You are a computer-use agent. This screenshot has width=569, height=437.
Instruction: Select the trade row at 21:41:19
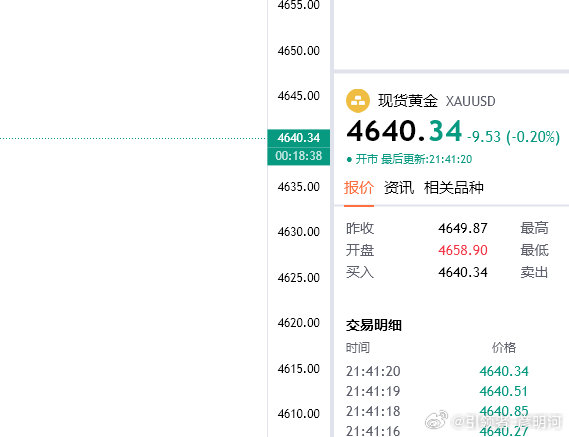(437, 391)
